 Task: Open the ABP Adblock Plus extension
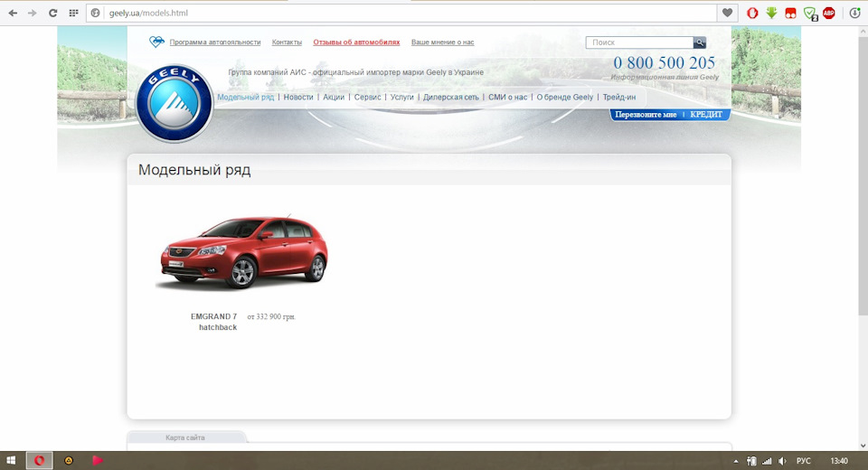829,13
